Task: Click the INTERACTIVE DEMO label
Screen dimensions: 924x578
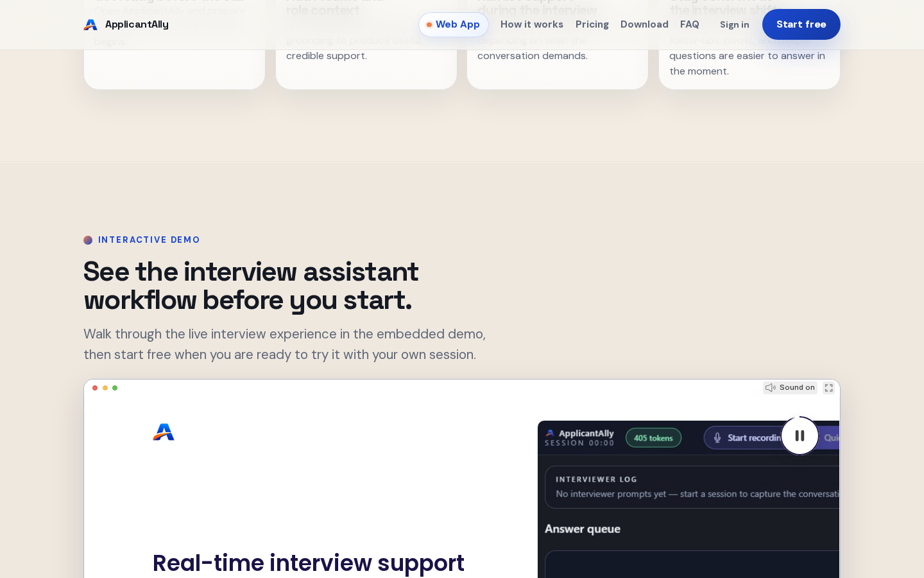Action: click(149, 240)
